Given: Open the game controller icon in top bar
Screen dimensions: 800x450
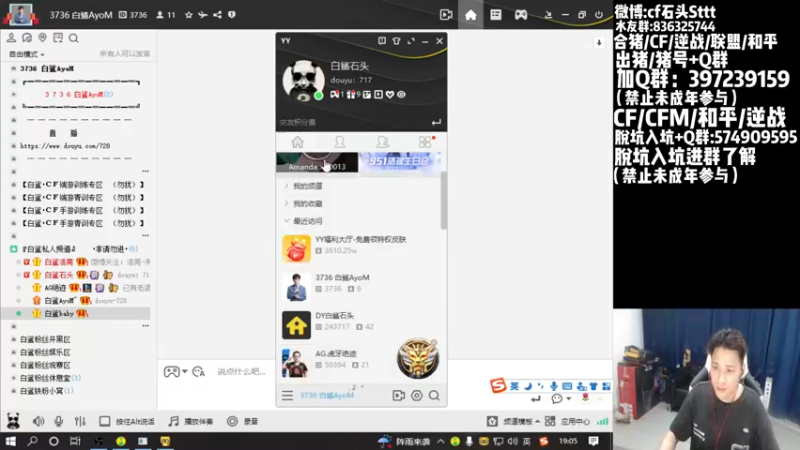Looking at the screenshot, I should [521, 15].
